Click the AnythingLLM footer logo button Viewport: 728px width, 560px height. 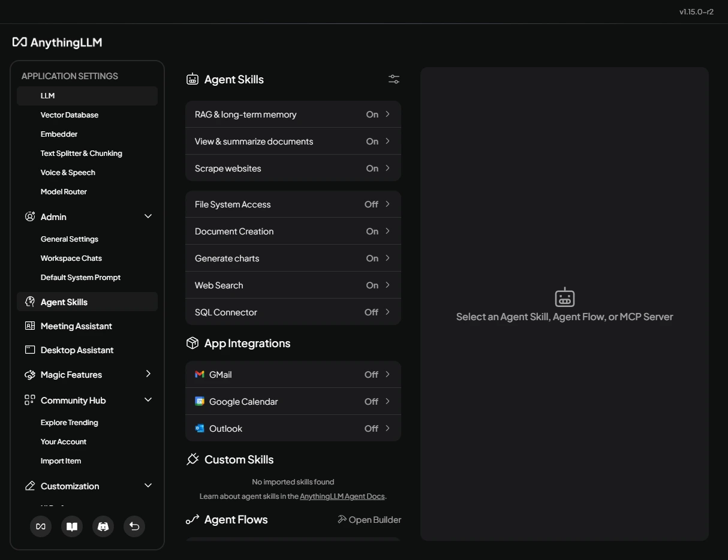(41, 526)
